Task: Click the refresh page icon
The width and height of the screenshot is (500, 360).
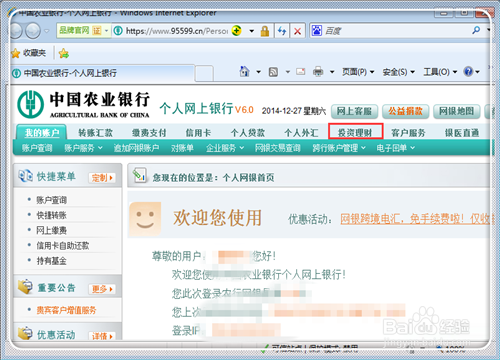Action: 282,31
